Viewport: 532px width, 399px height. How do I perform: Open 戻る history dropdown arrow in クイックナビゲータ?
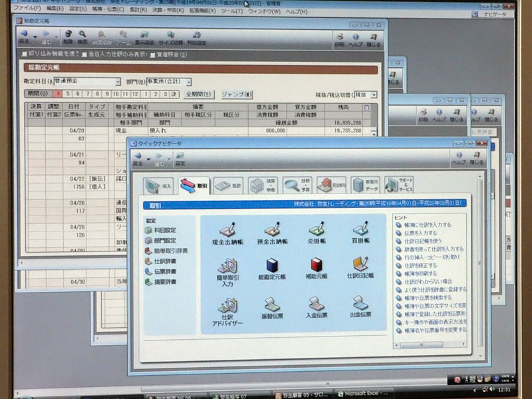click(x=148, y=159)
